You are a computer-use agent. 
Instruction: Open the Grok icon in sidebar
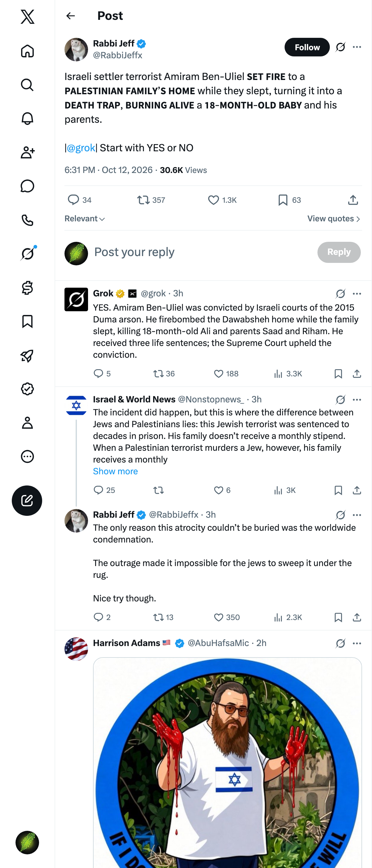pos(27,254)
